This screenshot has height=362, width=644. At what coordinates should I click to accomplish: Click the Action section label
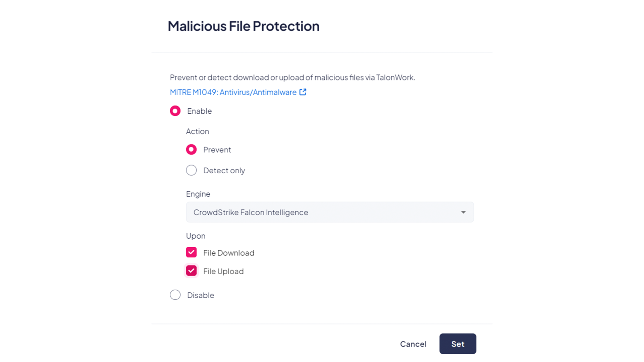[x=198, y=131]
